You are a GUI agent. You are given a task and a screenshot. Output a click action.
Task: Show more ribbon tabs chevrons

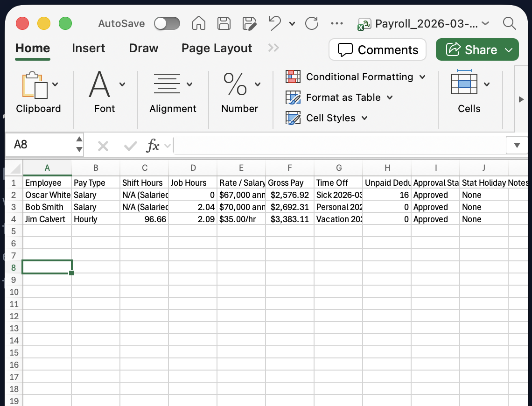(x=273, y=48)
